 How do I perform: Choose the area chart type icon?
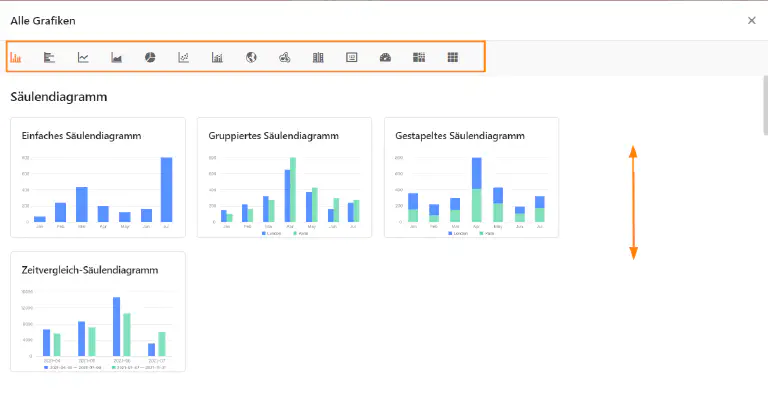pyautogui.click(x=117, y=57)
